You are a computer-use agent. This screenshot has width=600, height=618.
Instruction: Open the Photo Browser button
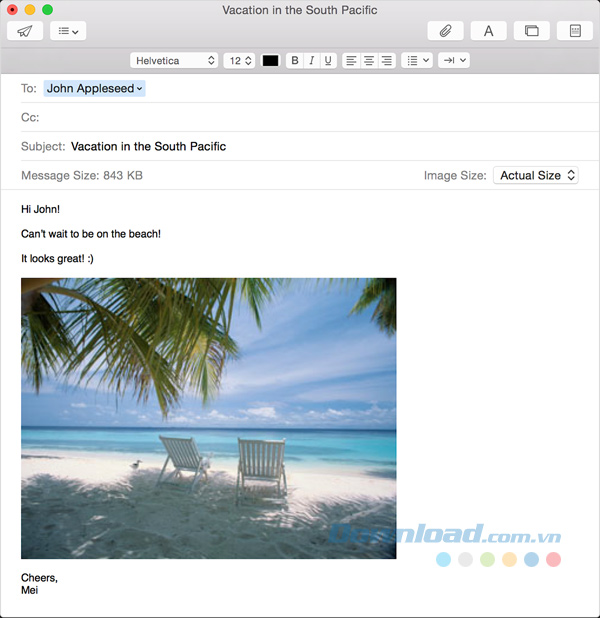pos(532,31)
